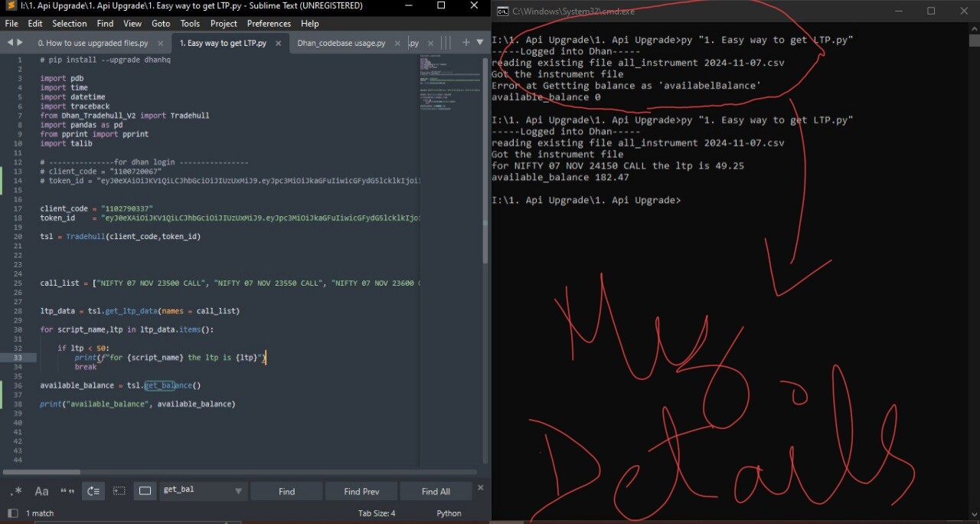Open search history dropdown next to get_bal
Image resolution: width=980 pixels, height=524 pixels.
pos(238,490)
